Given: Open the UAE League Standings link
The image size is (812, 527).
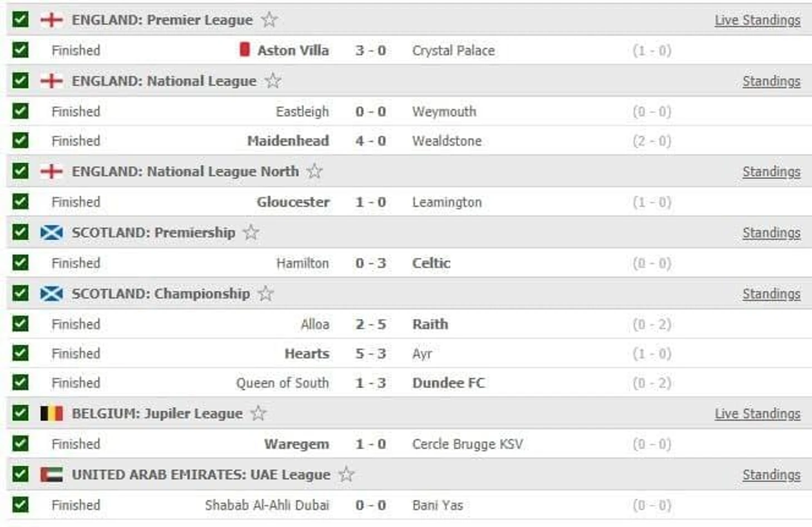Looking at the screenshot, I should pos(771,475).
